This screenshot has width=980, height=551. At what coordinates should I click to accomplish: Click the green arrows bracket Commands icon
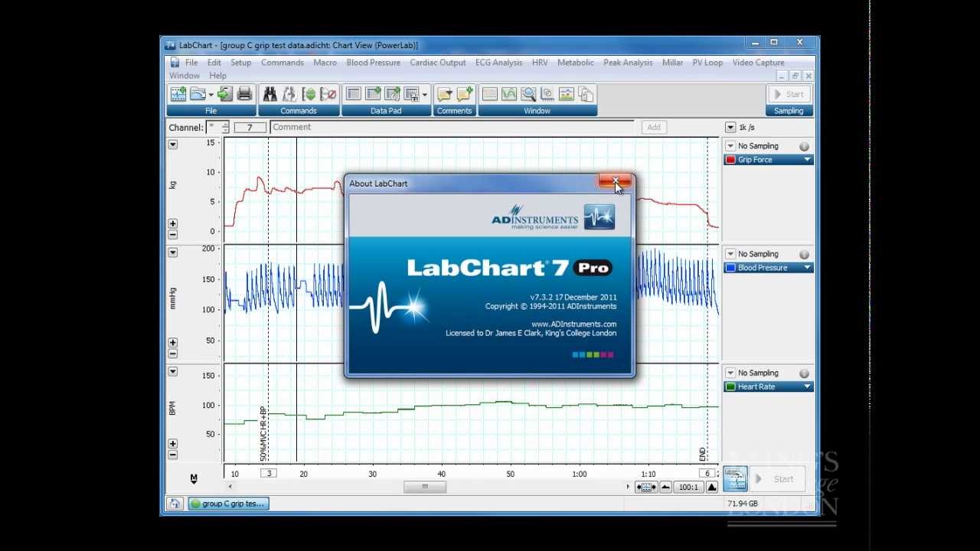309,94
